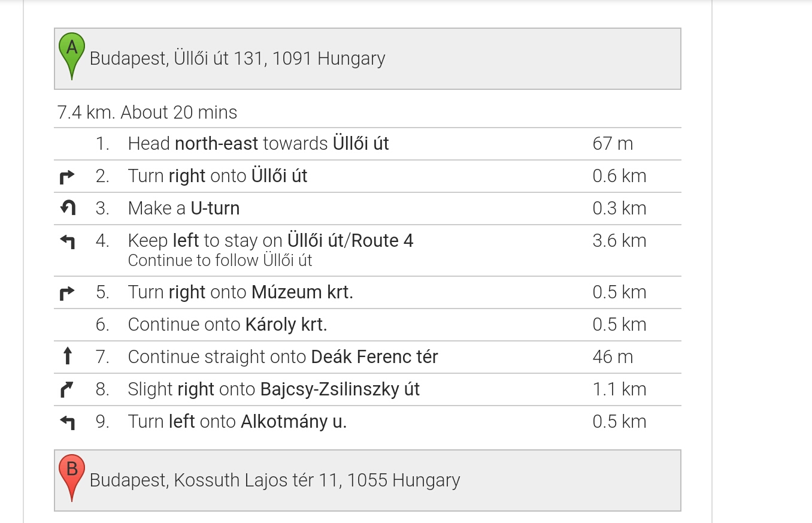Screen dimensions: 812x523
Task: Click the slight right arrow for Bajcsy-Zsilinszky út
Action: (68, 389)
